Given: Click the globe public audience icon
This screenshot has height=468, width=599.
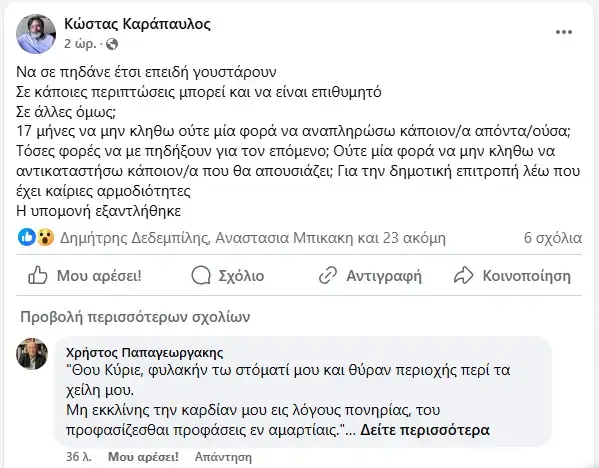Looking at the screenshot, I should [112, 44].
